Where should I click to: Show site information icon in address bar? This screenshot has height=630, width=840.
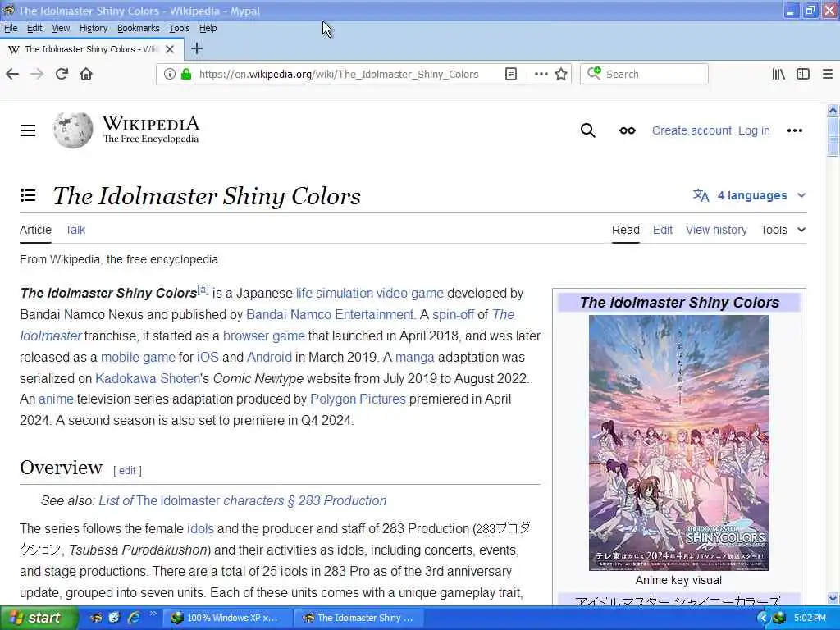[169, 74]
